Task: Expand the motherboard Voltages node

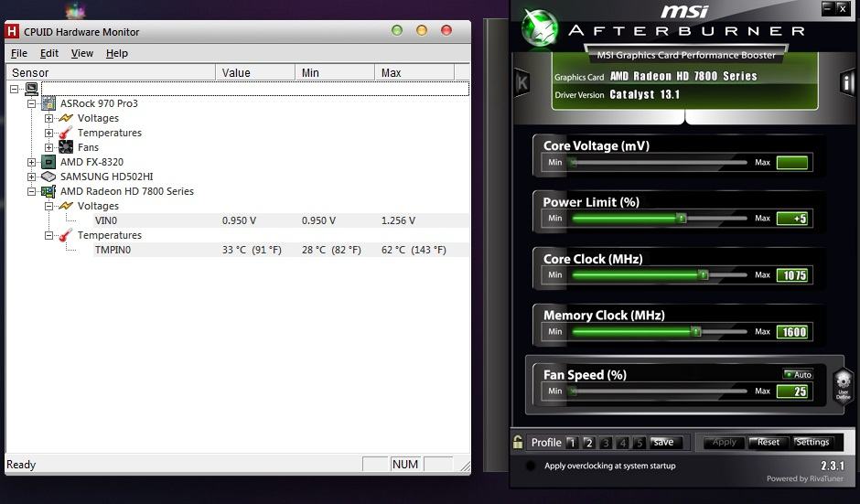Action: [48, 119]
